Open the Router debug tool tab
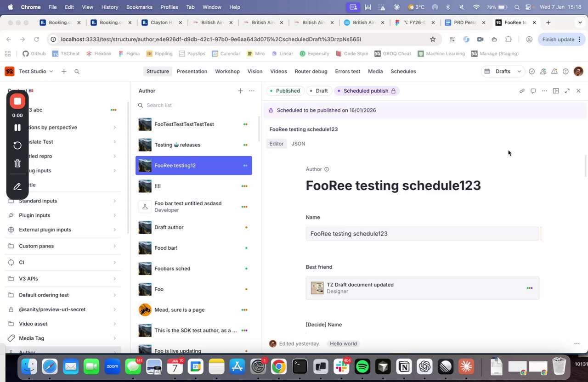588x382 pixels. 311,72
